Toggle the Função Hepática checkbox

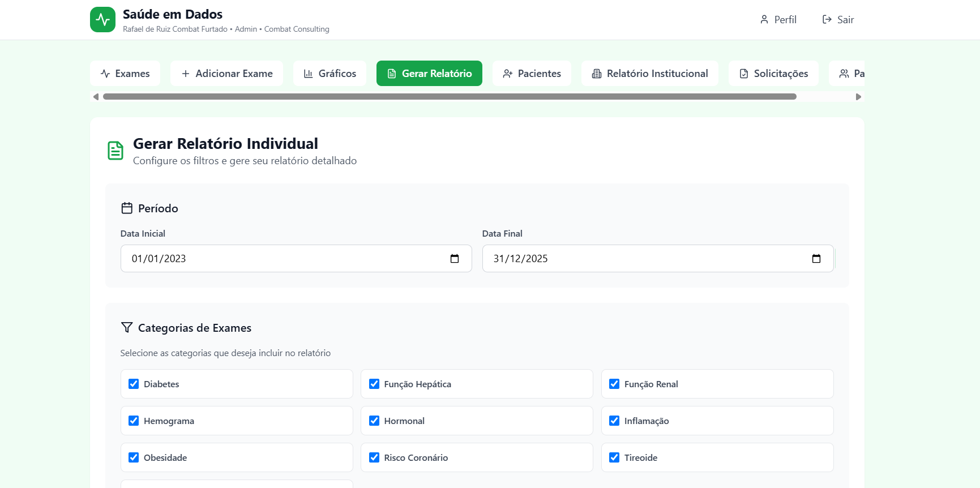[x=374, y=384]
